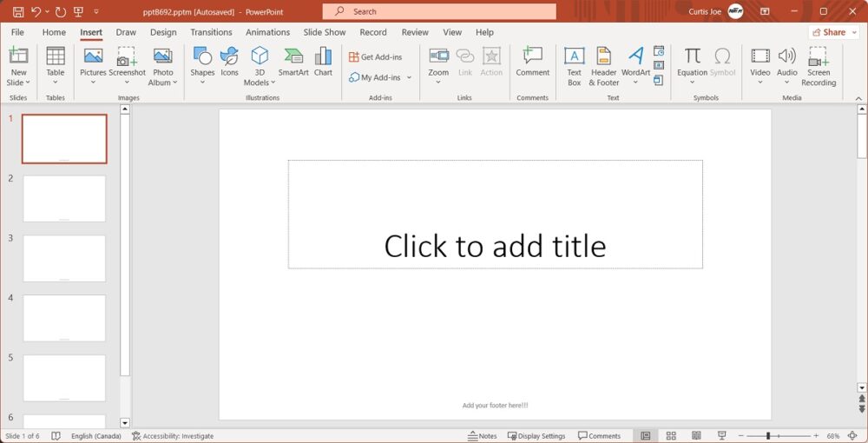Open the Table dropdown menu
The width and height of the screenshot is (868, 443).
56,65
